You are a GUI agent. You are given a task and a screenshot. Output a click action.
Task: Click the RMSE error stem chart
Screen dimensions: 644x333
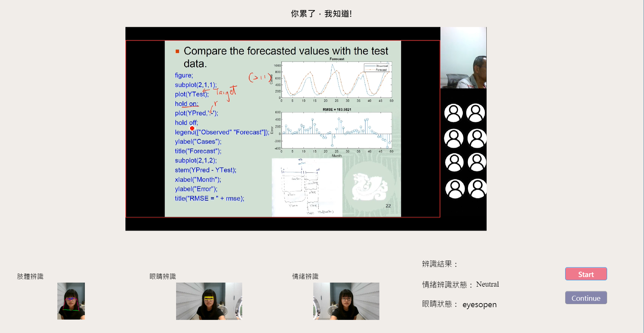[336, 130]
